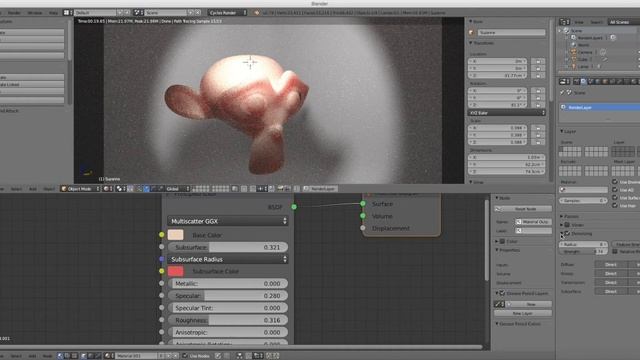Toggle the node Color panel checkbox

pos(502,241)
